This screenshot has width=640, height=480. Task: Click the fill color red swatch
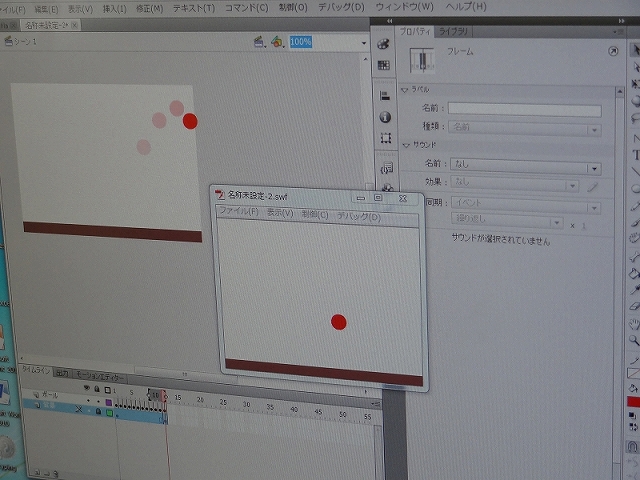[x=634, y=402]
